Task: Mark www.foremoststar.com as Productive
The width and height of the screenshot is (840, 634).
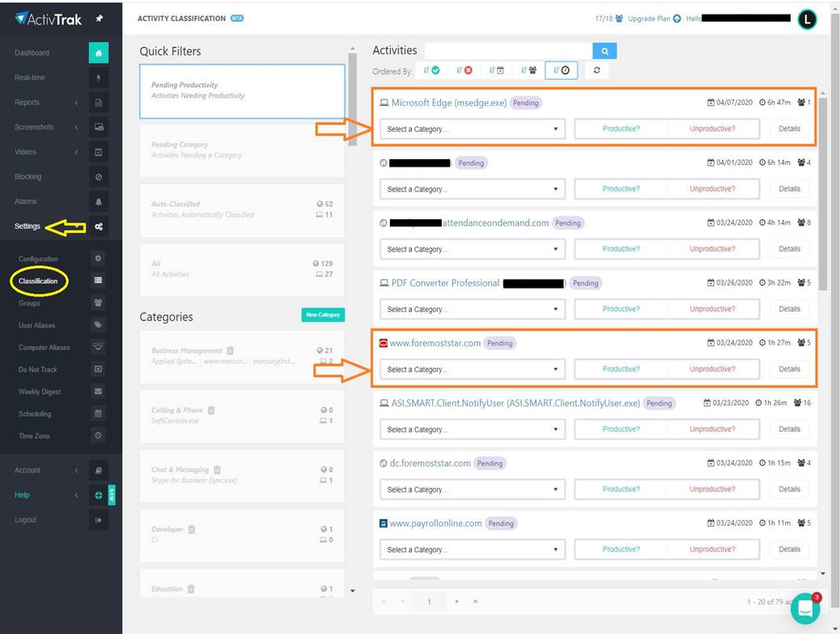Action: [x=621, y=370]
